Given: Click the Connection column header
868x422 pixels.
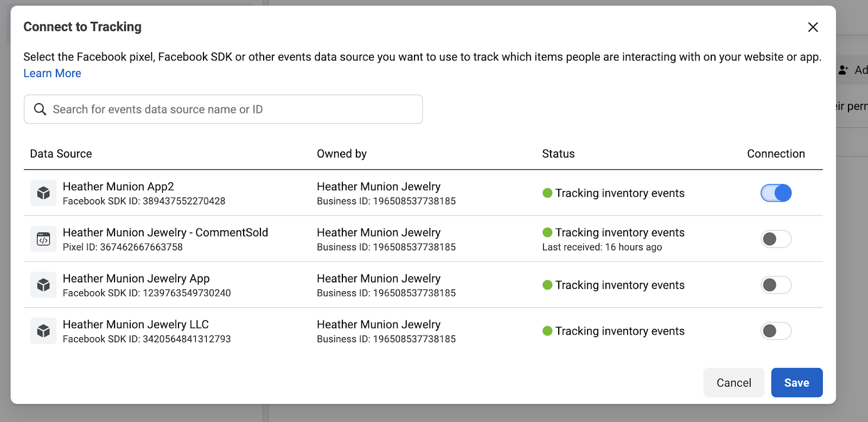Looking at the screenshot, I should pos(776,154).
